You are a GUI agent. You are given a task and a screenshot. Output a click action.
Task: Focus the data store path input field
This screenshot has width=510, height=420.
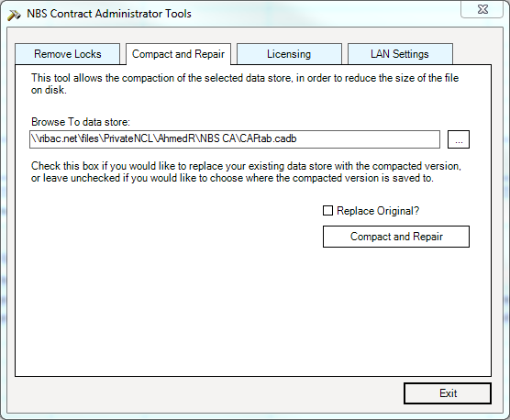point(235,139)
